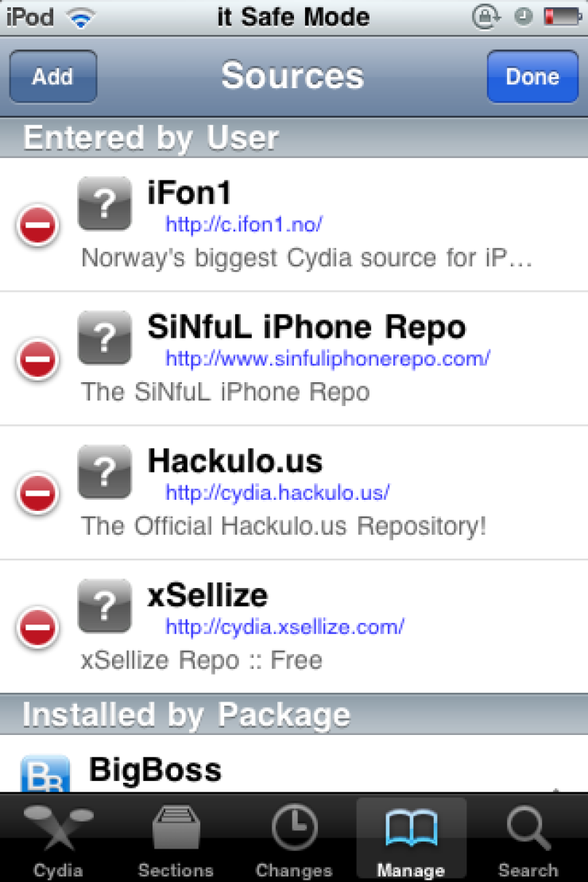
Task: Tap the red delete icon beside iFon1
Action: (37, 225)
